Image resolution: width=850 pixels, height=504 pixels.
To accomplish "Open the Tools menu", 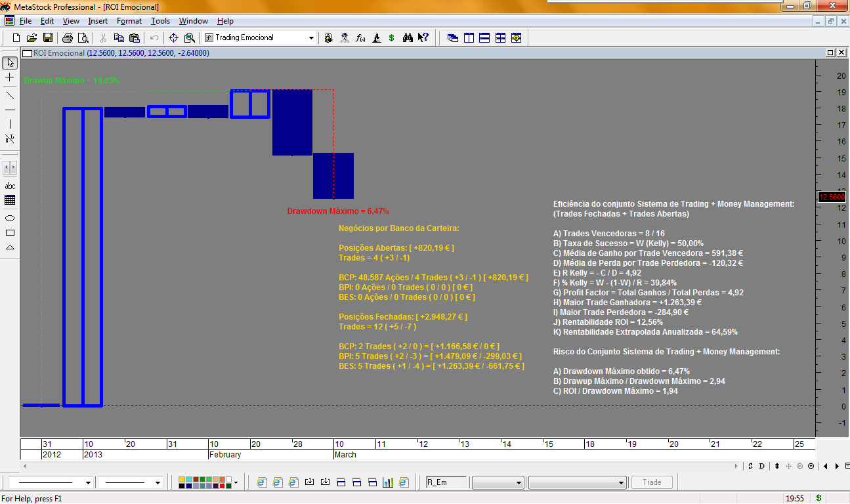I will coord(161,21).
